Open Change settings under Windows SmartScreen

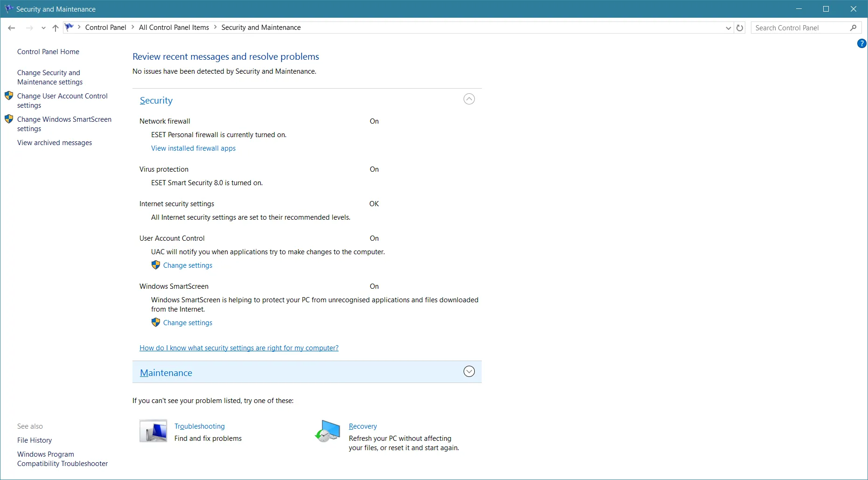187,323
